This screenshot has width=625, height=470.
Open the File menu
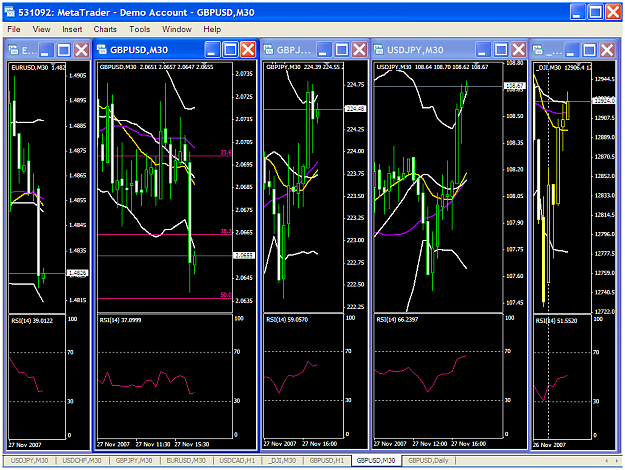(x=14, y=29)
